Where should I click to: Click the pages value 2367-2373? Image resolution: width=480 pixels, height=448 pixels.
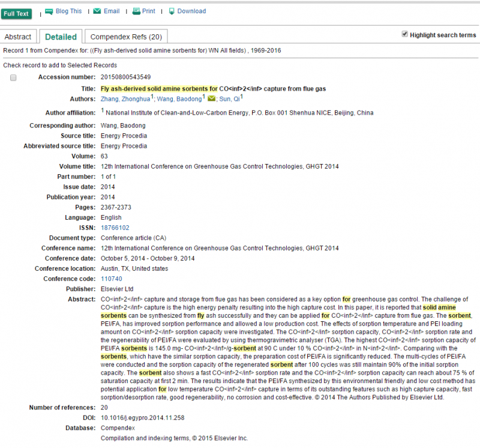click(116, 207)
